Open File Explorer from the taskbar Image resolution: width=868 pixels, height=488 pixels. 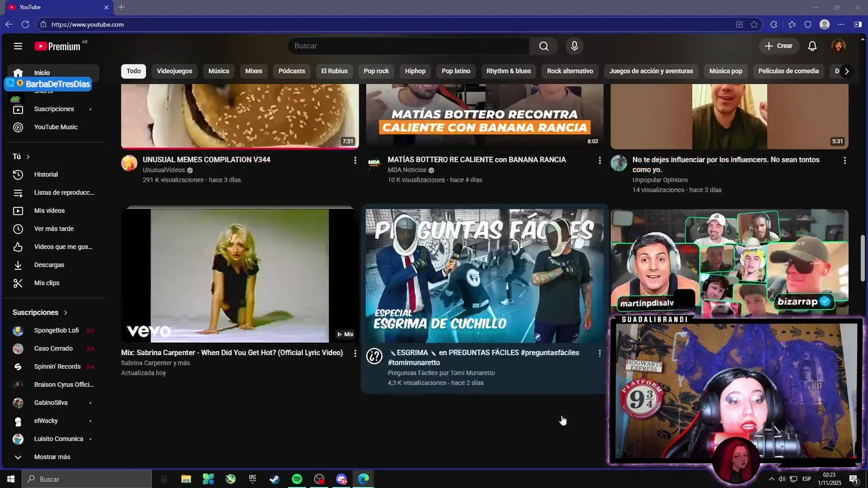[x=186, y=479]
